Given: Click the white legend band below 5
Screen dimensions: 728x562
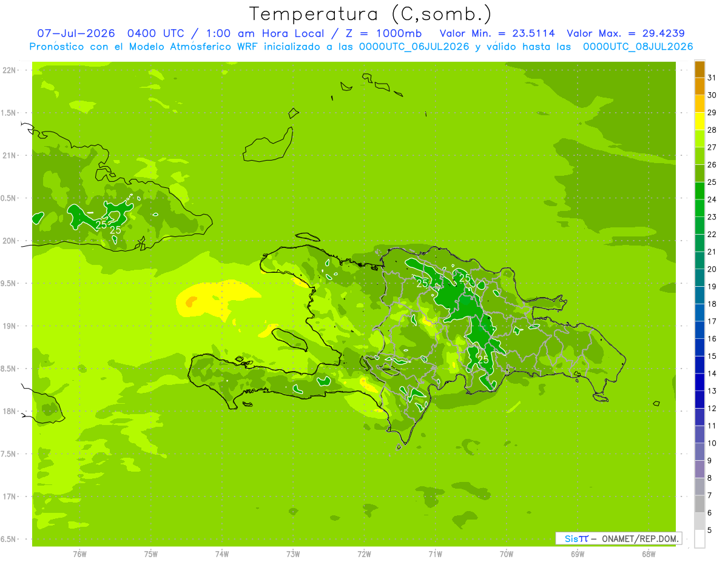Looking at the screenshot, I should pyautogui.click(x=699, y=539).
